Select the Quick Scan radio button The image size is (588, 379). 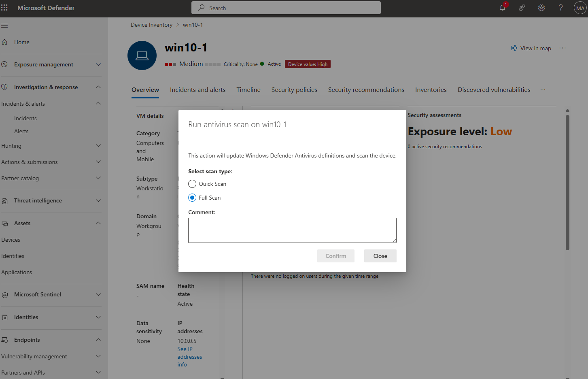pyautogui.click(x=192, y=184)
